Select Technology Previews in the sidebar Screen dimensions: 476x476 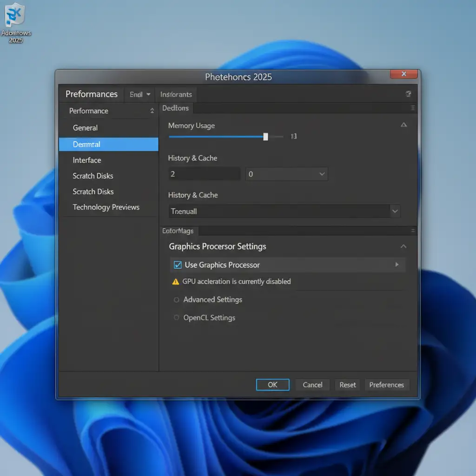pyautogui.click(x=106, y=207)
